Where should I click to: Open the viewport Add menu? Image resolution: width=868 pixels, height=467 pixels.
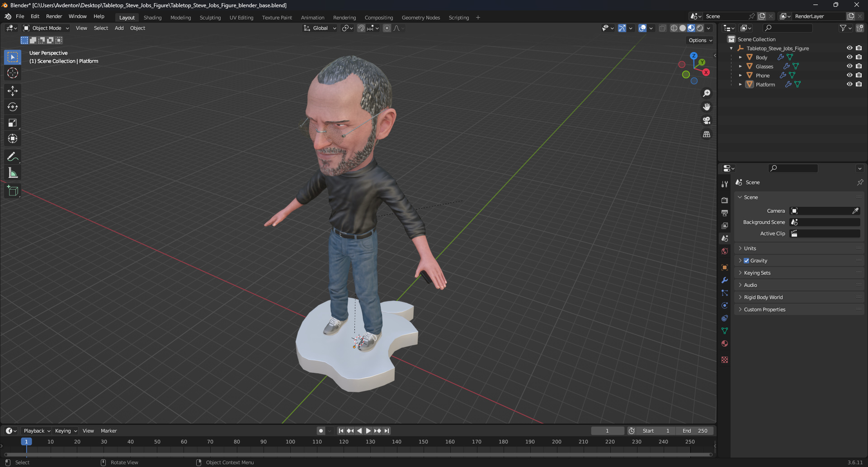(119, 28)
